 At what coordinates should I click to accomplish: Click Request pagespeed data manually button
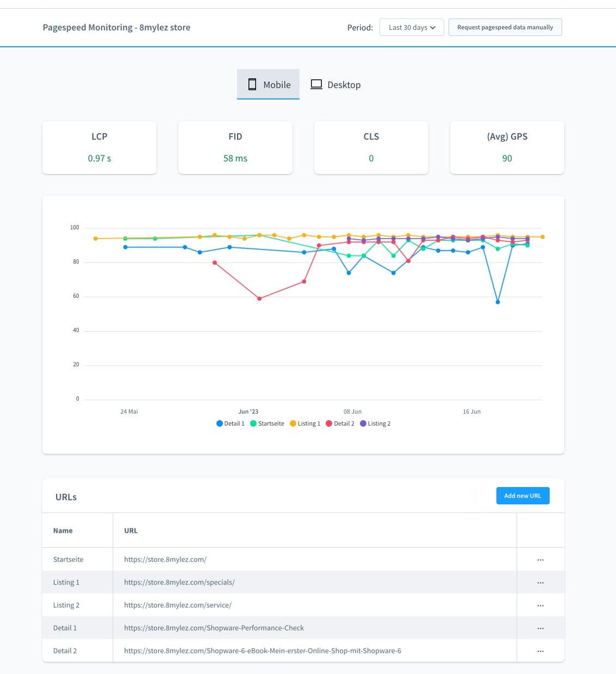(505, 27)
